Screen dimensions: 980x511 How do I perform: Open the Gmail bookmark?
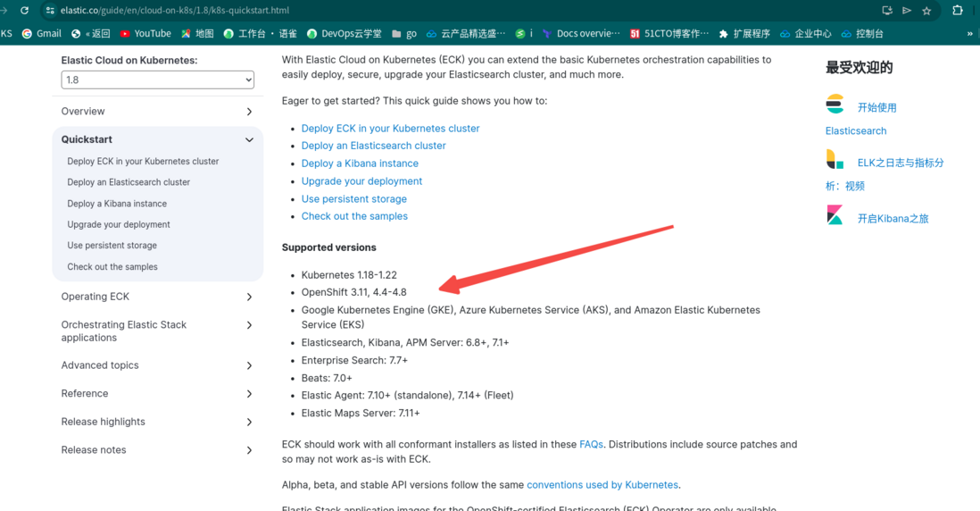tap(41, 34)
